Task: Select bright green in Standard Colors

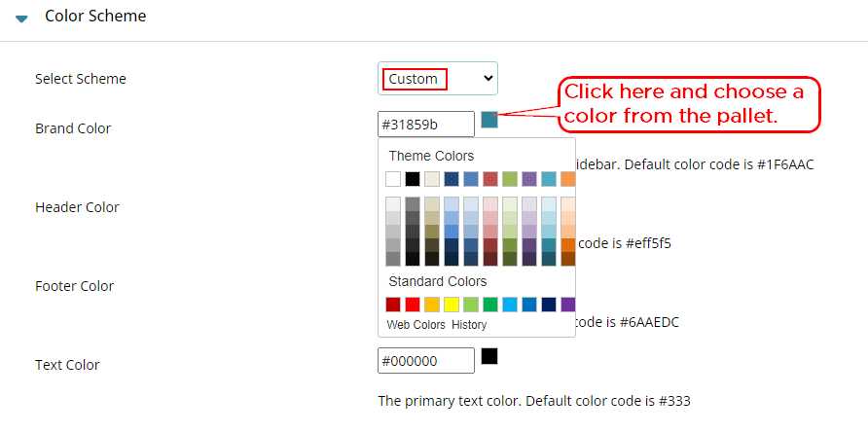Action: tap(490, 305)
